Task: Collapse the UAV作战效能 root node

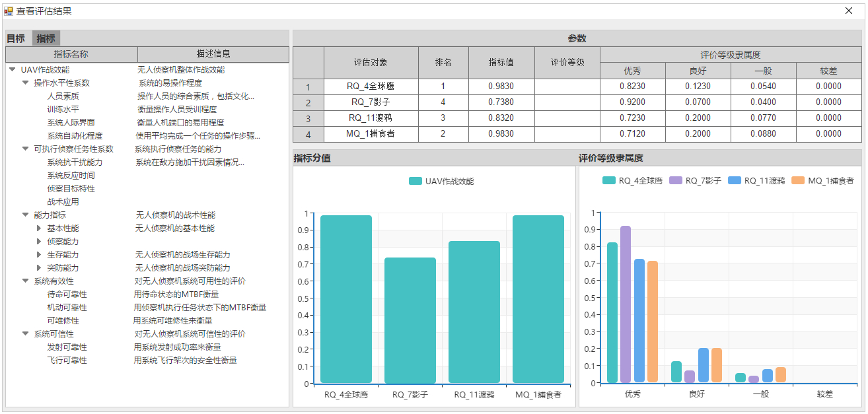Action: tap(13, 69)
